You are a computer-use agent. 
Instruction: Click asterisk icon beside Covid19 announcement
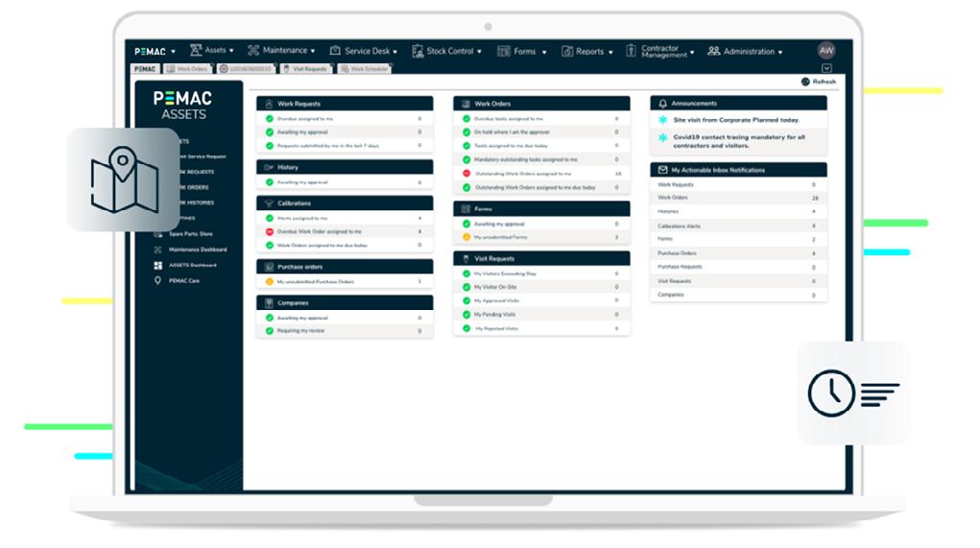(662, 137)
